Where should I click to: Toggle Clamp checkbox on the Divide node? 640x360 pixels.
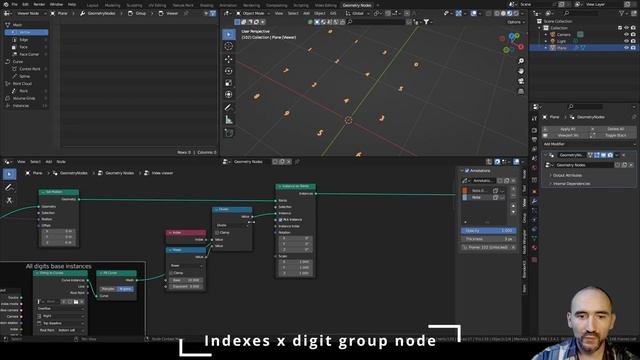(217, 233)
